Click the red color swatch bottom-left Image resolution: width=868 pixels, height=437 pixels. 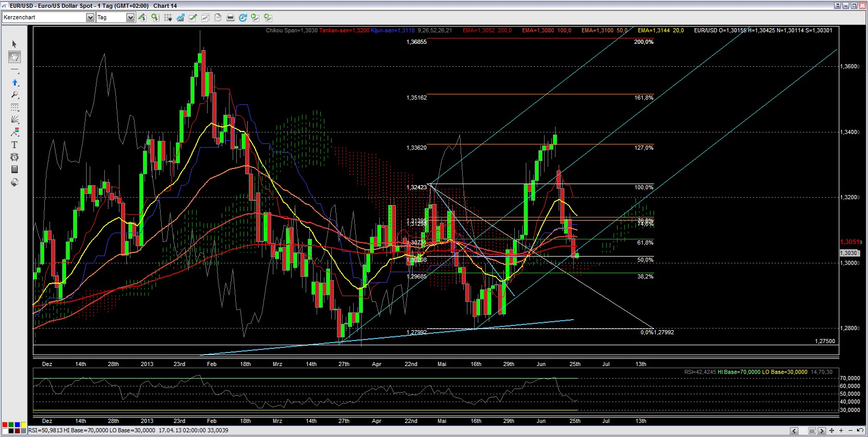(5, 425)
